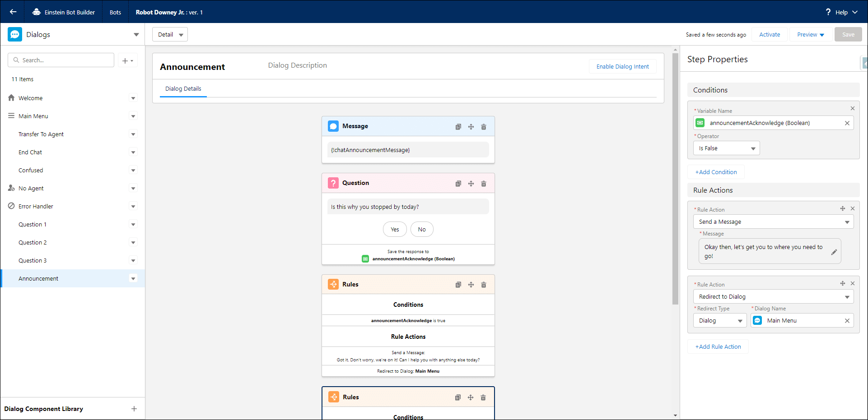Click the Save button
The height and width of the screenshot is (420, 868).
(x=848, y=34)
